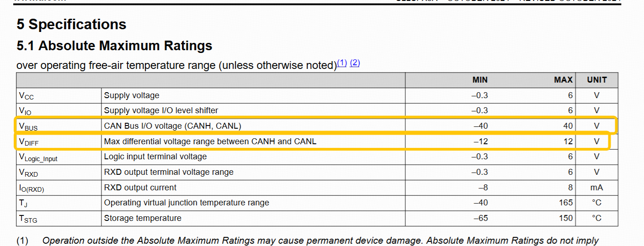Click the mA unit in RXD current row
This screenshot has height=246, width=644.
(596, 188)
